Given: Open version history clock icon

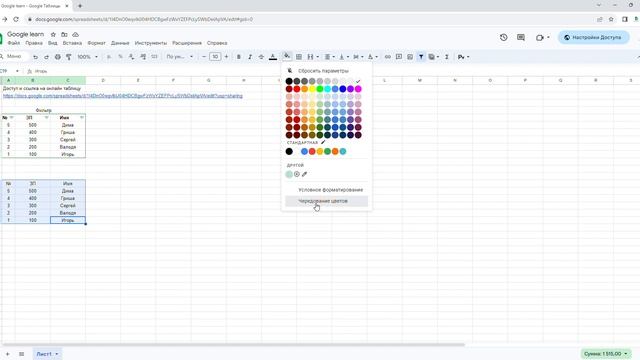Looking at the screenshot, I should pyautogui.click(x=503, y=37).
